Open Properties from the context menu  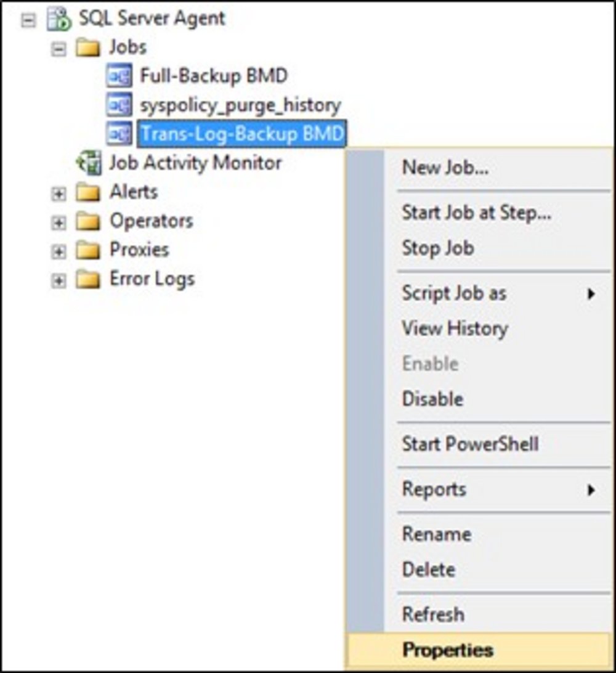coord(448,650)
